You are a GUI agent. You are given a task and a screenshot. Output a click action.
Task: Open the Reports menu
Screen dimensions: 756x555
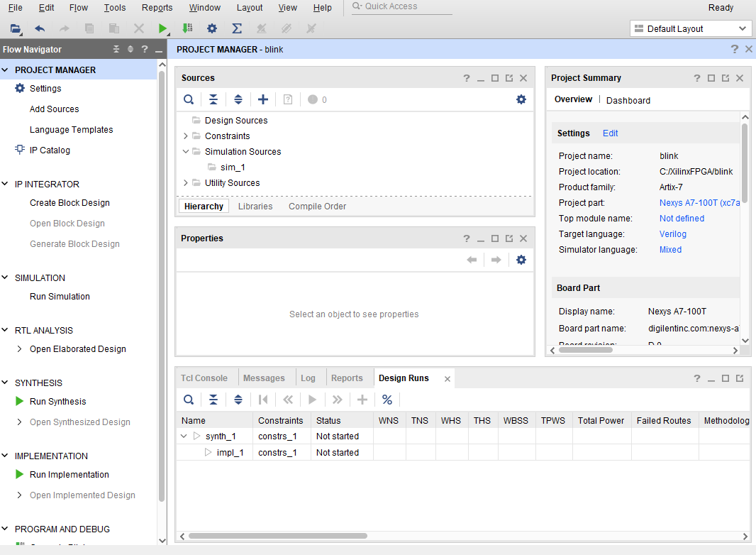157,8
